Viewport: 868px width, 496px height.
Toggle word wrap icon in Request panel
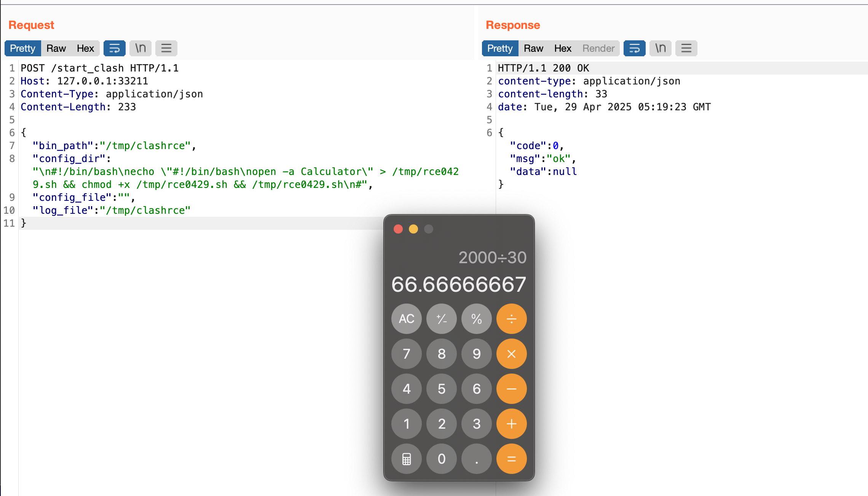(x=114, y=48)
